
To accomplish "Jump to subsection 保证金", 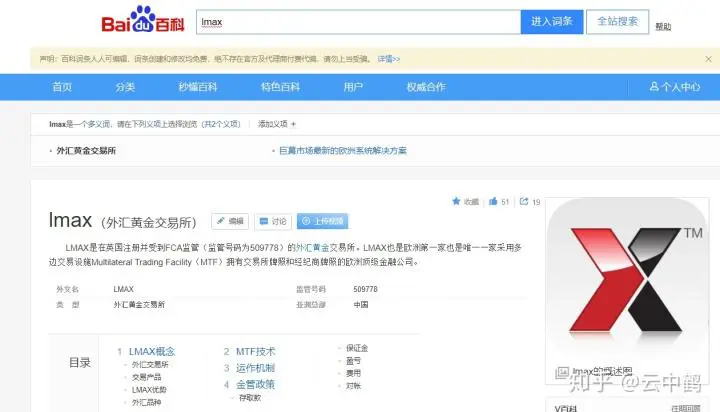I will point(357,348).
